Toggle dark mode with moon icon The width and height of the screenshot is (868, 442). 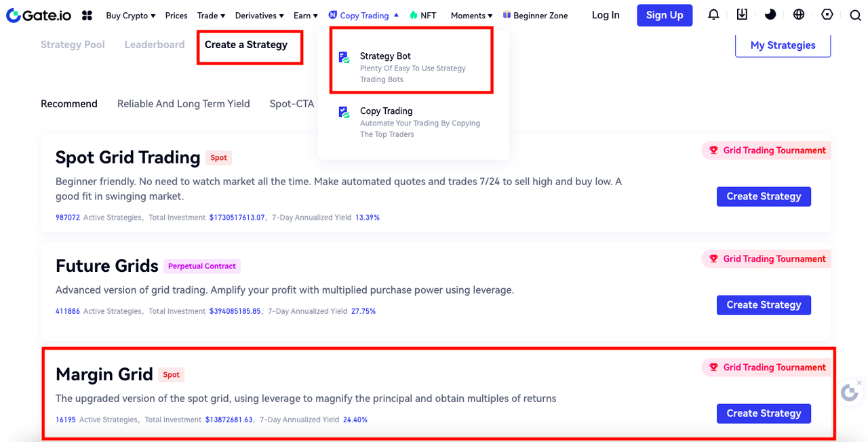click(x=770, y=15)
